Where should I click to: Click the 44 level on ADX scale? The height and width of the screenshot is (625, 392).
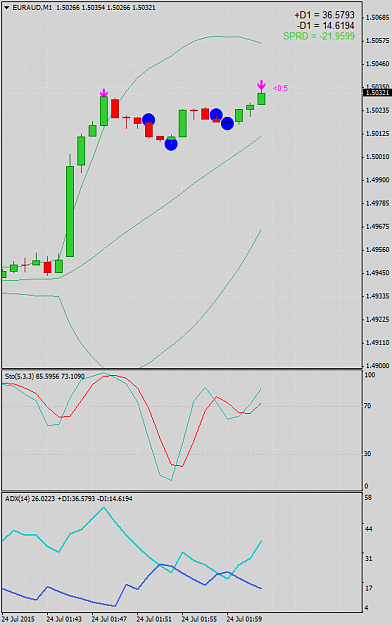tap(368, 529)
